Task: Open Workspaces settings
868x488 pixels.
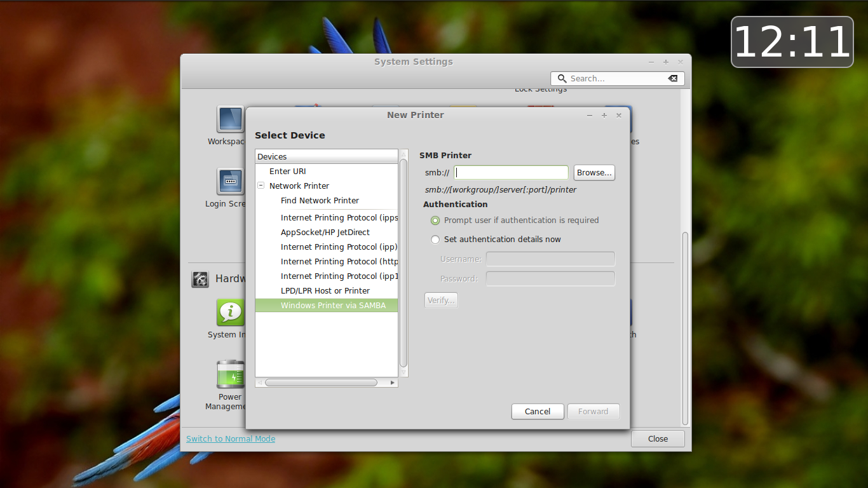Action: [x=229, y=119]
